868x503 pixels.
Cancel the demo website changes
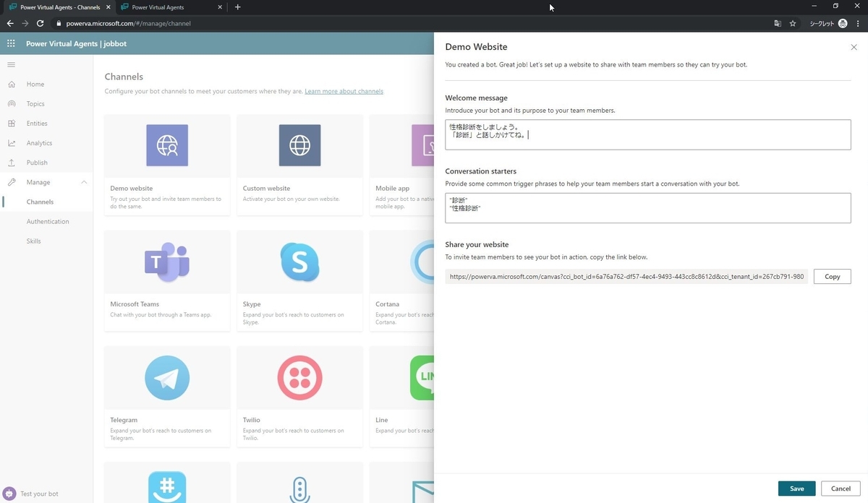tap(841, 489)
